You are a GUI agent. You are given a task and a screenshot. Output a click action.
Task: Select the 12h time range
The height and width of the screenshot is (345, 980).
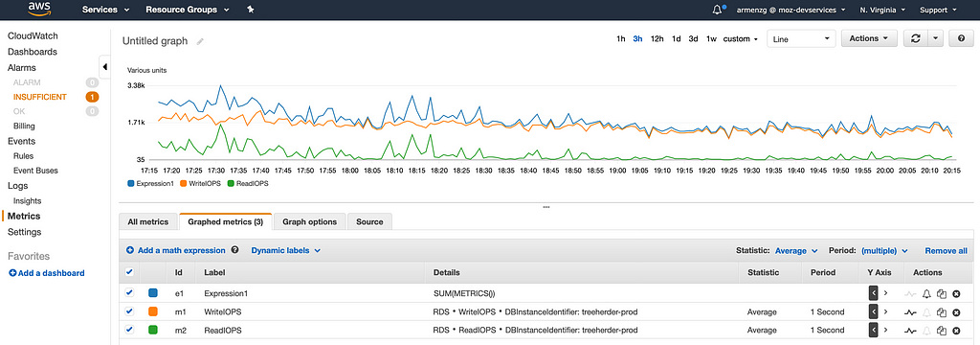coord(657,39)
